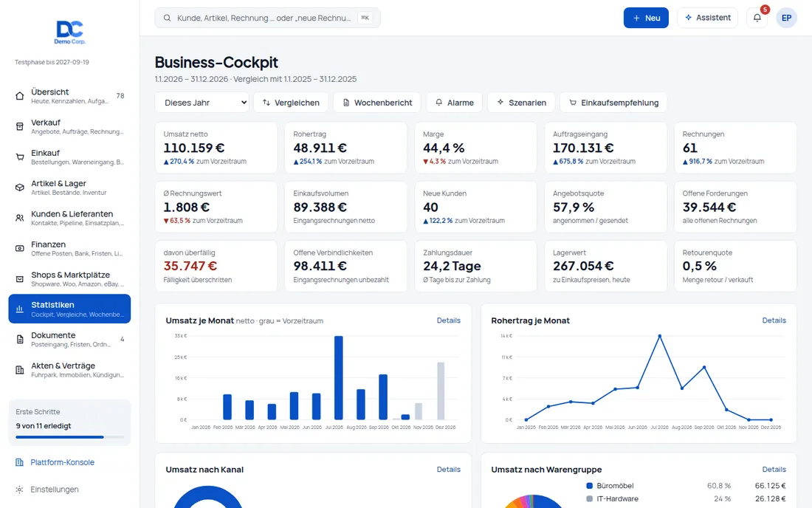Screen dimensions: 812x508
Task: Click the Einkauf cart icon in sidebar
Action: tap(20, 157)
